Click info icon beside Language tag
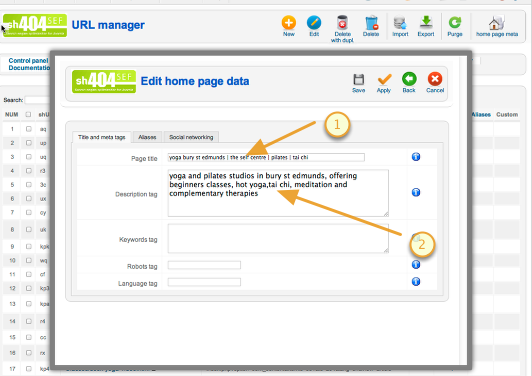The width and height of the screenshot is (532, 376). point(416,281)
